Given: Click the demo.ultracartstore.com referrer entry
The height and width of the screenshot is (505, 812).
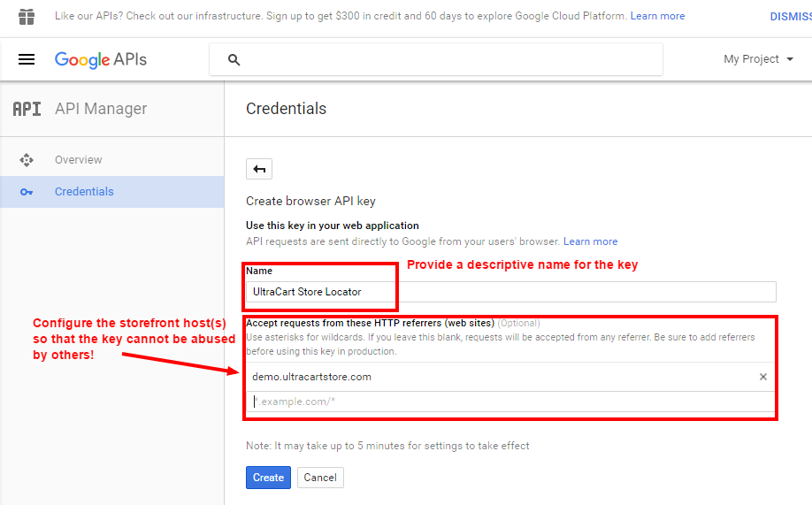Looking at the screenshot, I should [x=311, y=377].
